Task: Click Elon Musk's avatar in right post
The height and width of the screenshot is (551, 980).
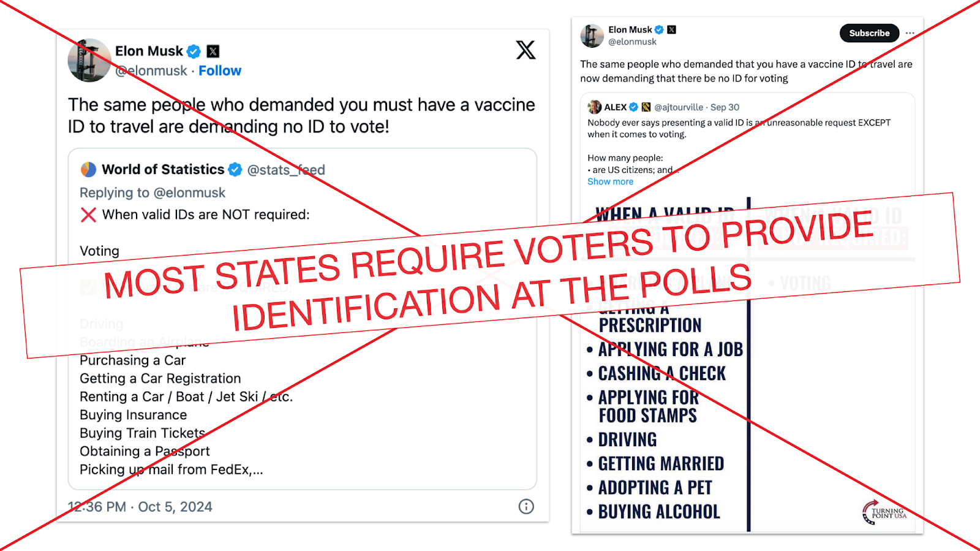Action: pos(592,36)
